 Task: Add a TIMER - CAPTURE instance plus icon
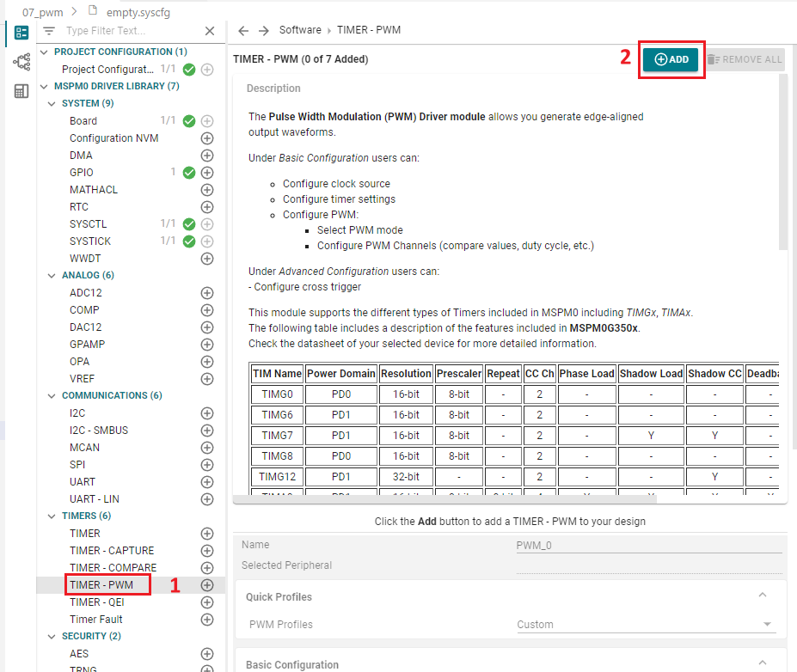207,551
